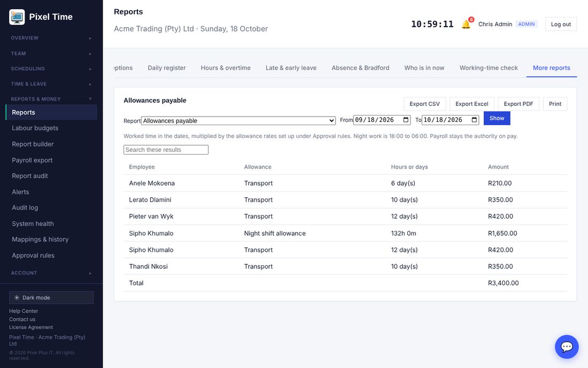Click the Show button
The height and width of the screenshot is (368, 588).
tap(497, 118)
